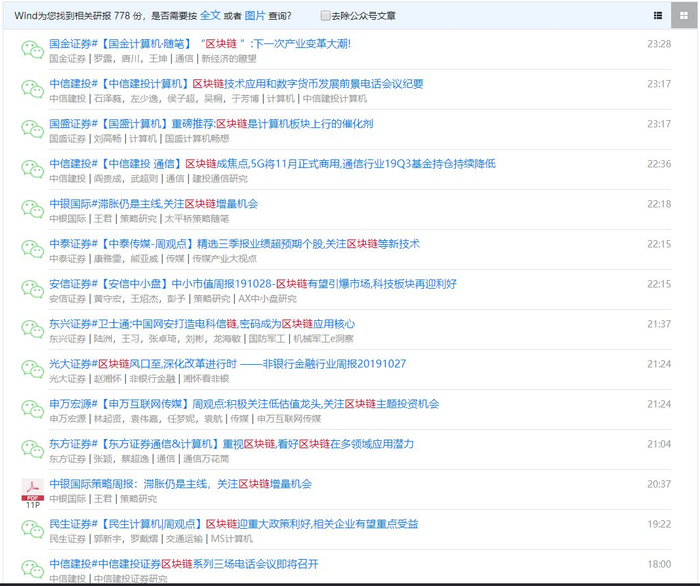
Task: Click 非银行金融 industry tag
Action: point(152,379)
